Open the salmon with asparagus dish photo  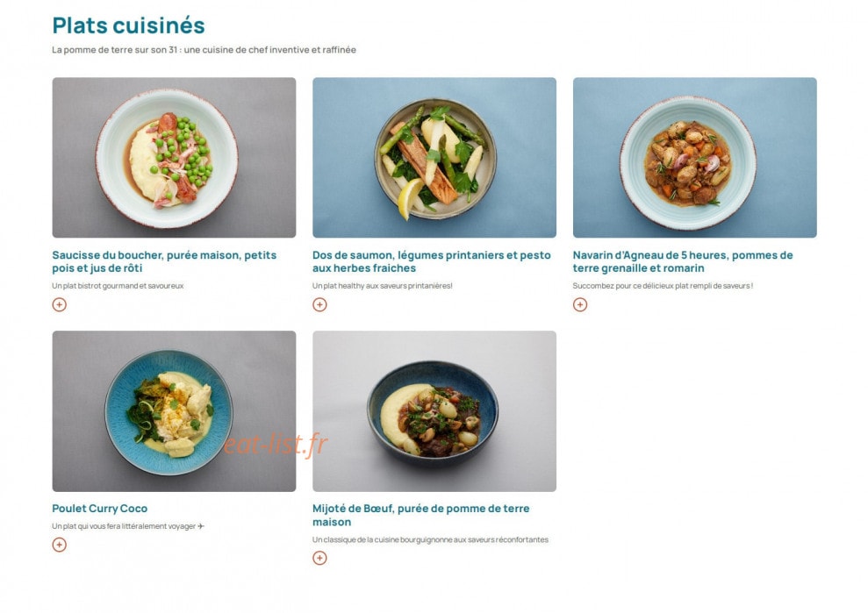tap(434, 158)
